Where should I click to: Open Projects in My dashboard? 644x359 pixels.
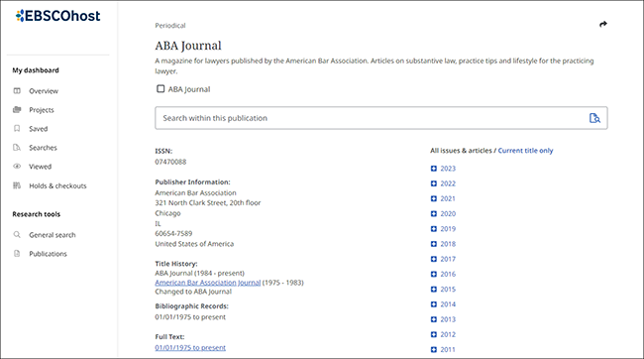(42, 110)
